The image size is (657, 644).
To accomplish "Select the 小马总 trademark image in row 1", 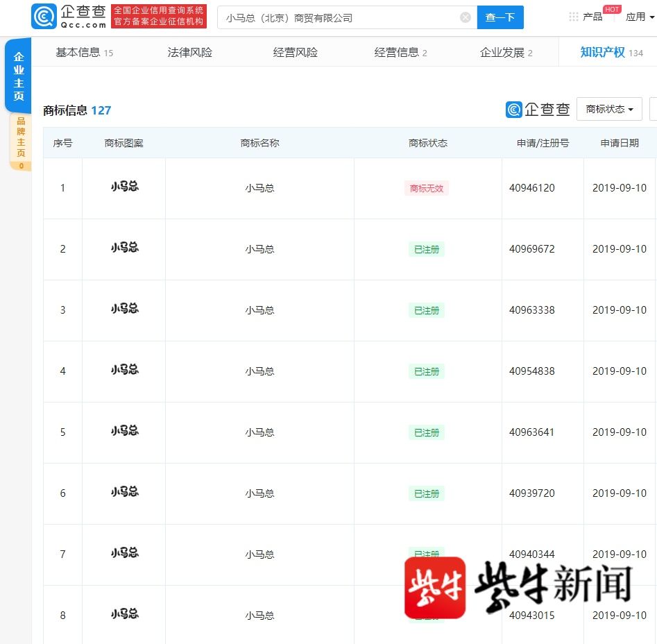I will (x=123, y=187).
